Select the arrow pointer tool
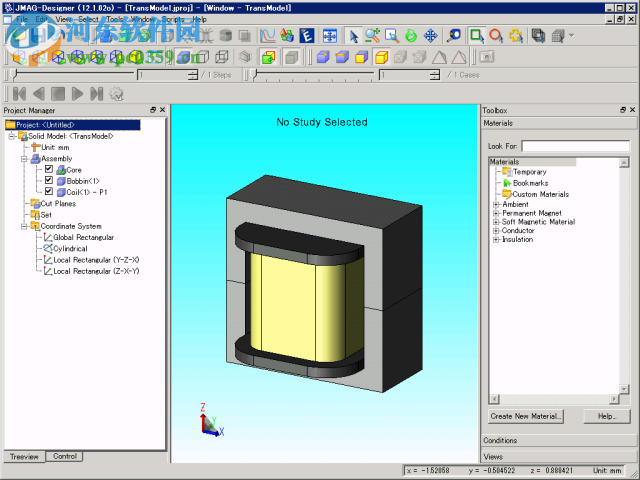 point(353,36)
